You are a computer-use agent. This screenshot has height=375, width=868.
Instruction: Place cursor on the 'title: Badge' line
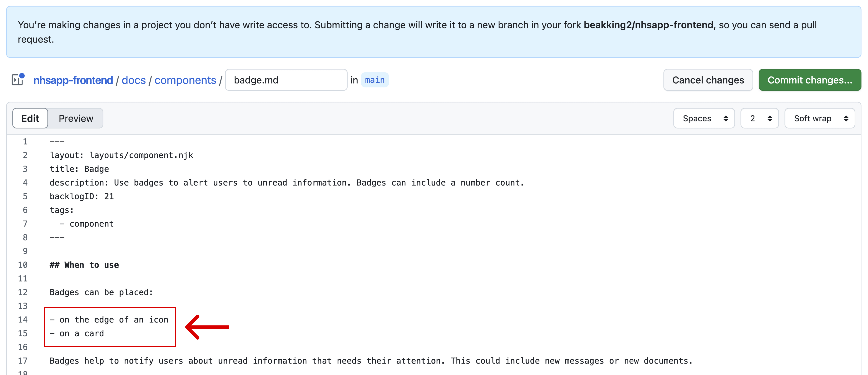[79, 169]
